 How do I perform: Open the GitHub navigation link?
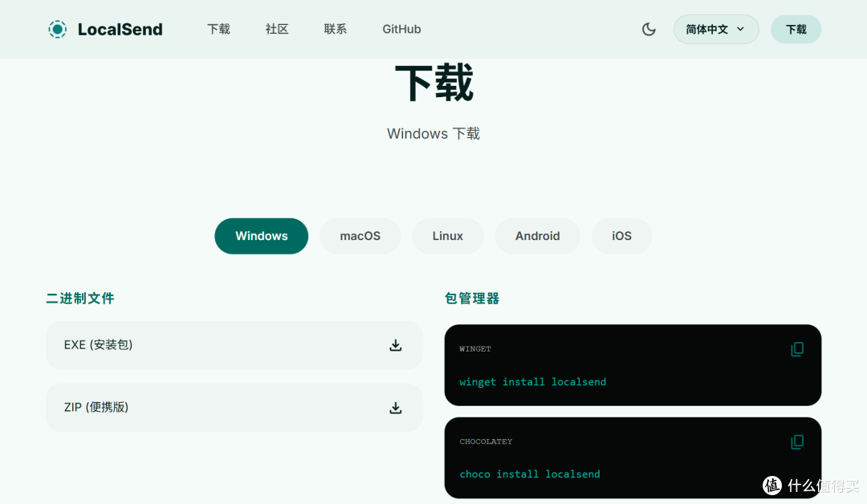(401, 29)
